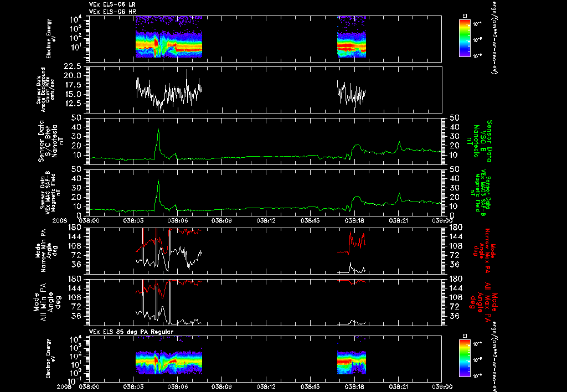The height and width of the screenshot is (392, 567).
Task: Click the '038:18' tick on the bottom time axis
Action: (355, 386)
